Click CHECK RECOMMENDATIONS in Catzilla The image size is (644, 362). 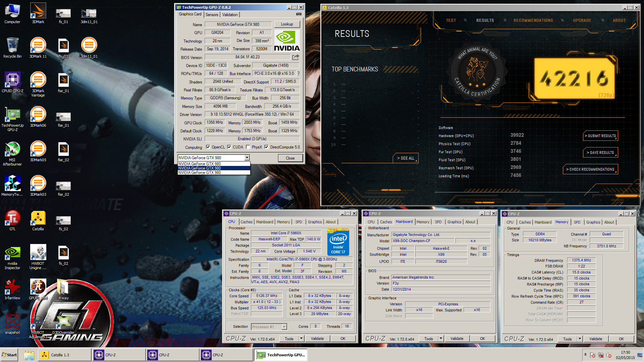(x=590, y=169)
